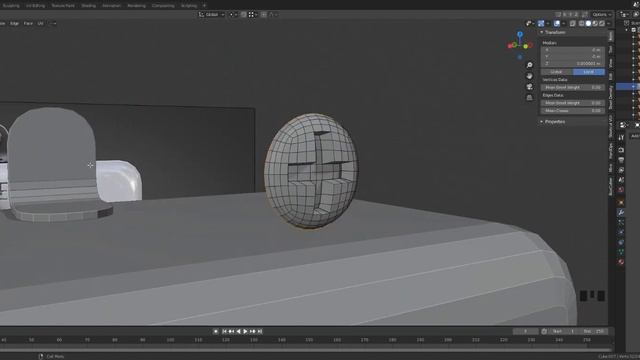The height and width of the screenshot is (360, 640).
Task: Toggle viewport gizmos button
Action: pos(541,23)
